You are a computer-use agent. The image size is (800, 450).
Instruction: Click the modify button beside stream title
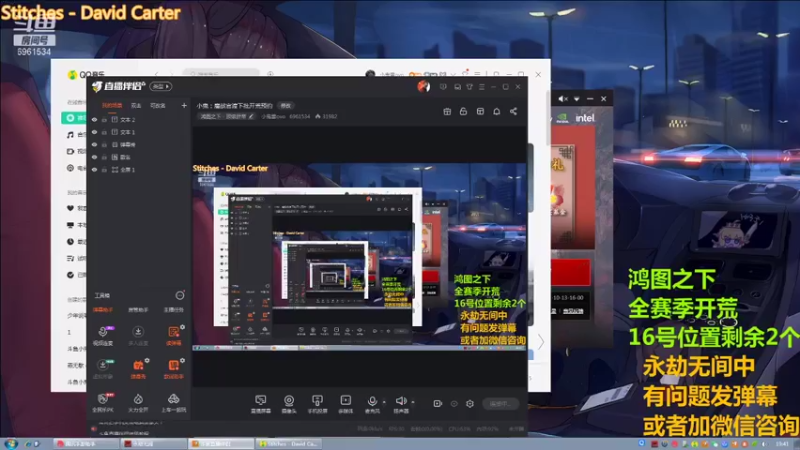[x=286, y=106]
